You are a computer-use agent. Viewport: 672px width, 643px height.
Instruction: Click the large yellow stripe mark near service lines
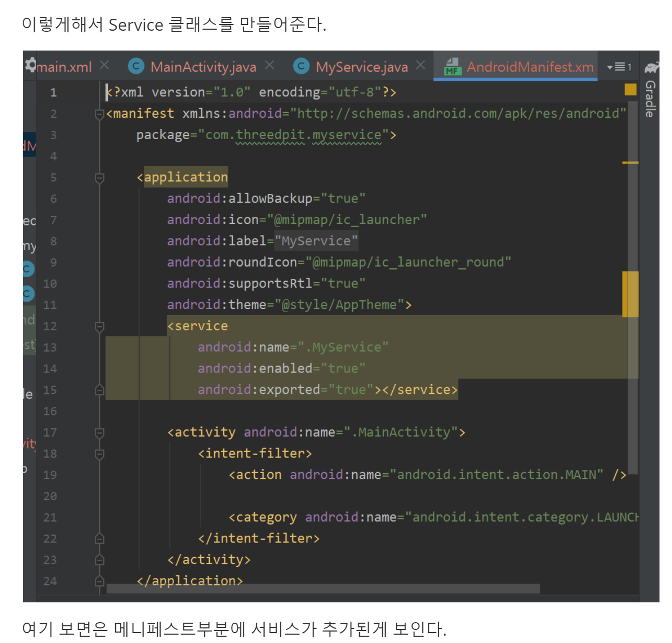point(630,294)
